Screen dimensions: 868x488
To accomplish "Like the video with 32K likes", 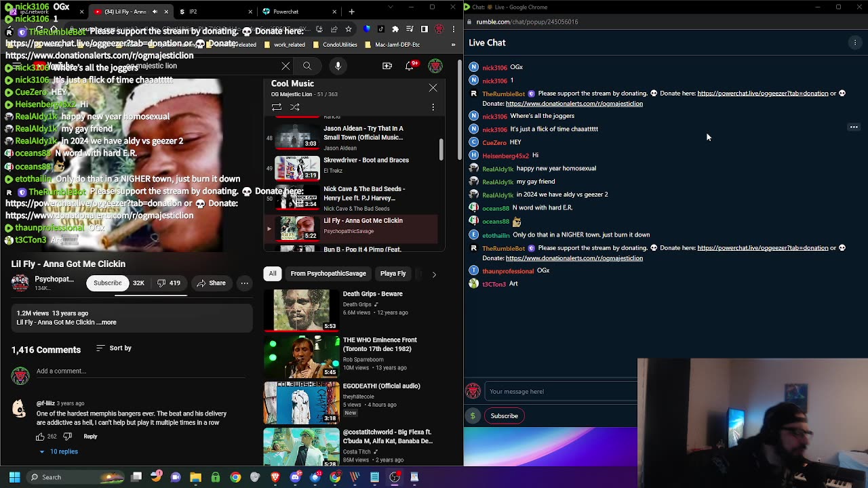I will [138, 283].
